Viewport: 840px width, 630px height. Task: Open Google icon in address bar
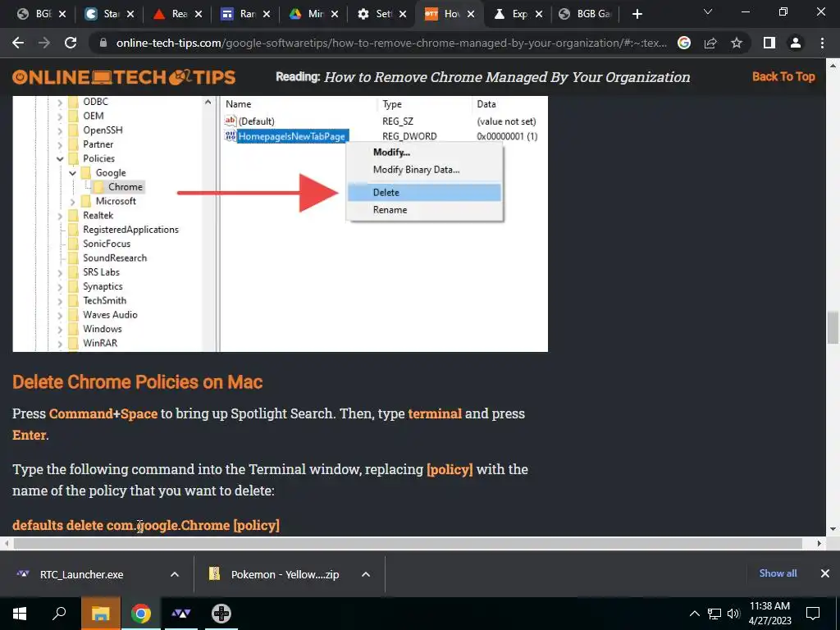(683, 43)
